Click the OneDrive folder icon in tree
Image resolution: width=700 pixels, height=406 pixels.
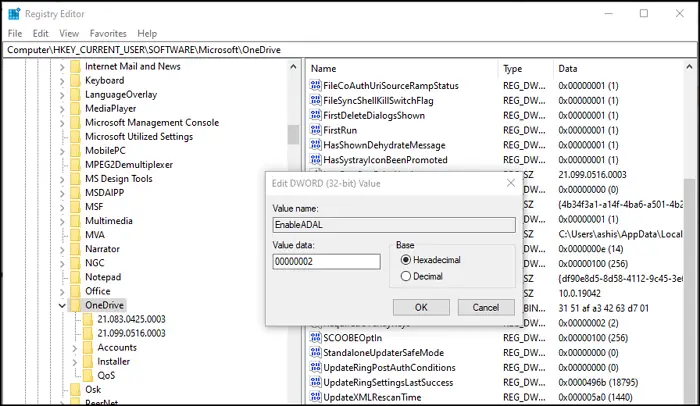75,305
